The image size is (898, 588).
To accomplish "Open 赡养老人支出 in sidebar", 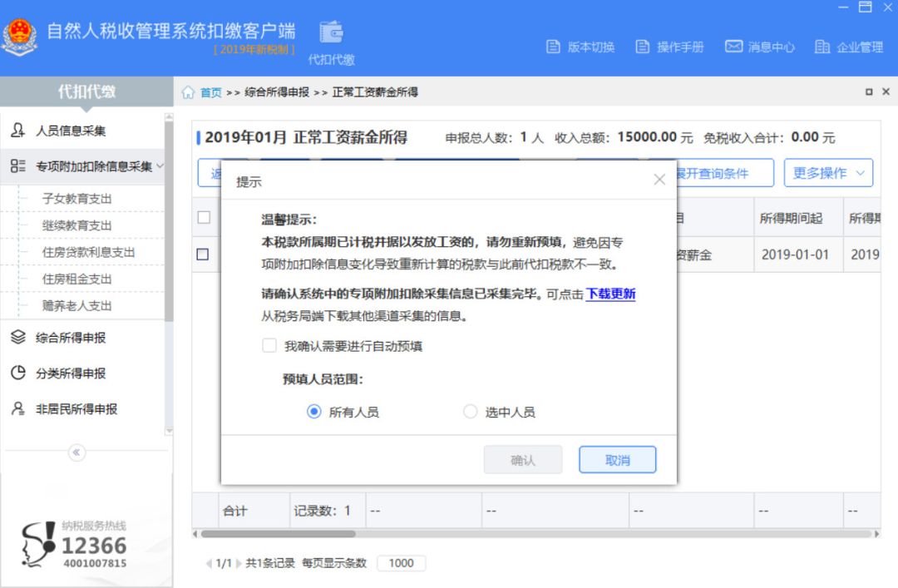I will tap(76, 305).
